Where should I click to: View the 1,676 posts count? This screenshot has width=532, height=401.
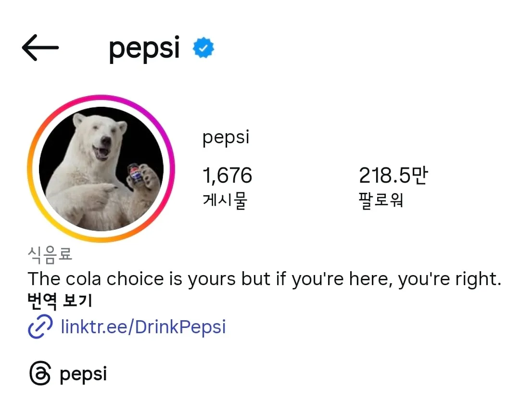227,175
